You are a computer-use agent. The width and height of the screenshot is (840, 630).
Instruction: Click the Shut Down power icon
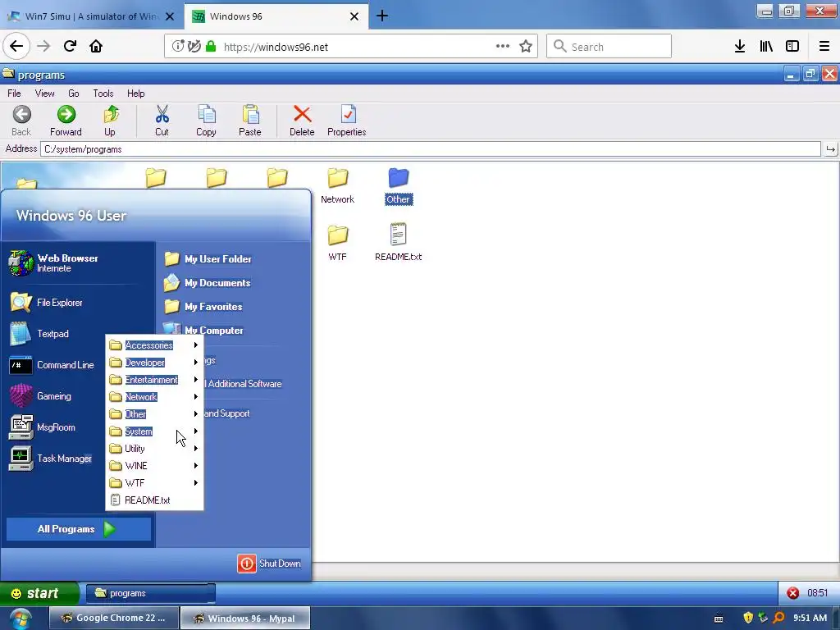coord(247,564)
